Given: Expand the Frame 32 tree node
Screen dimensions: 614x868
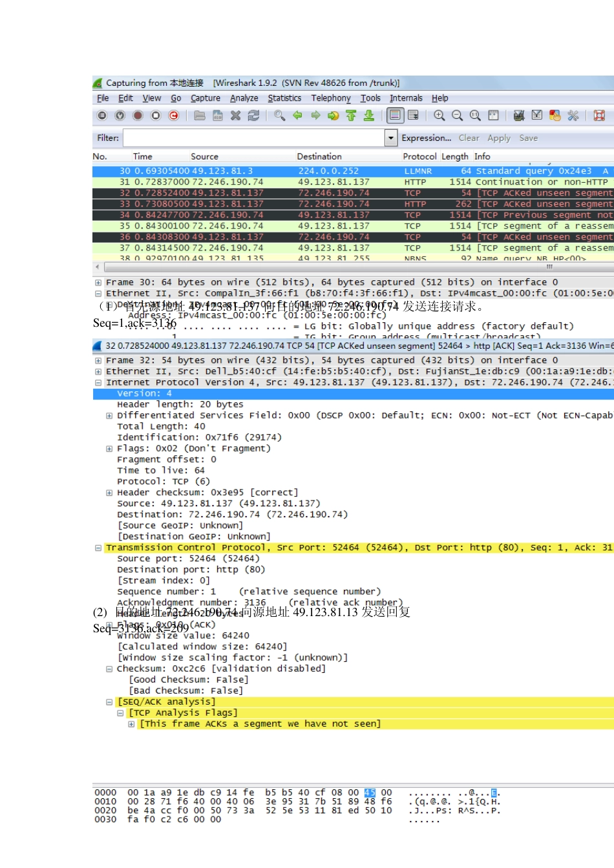Looking at the screenshot, I should (98, 360).
